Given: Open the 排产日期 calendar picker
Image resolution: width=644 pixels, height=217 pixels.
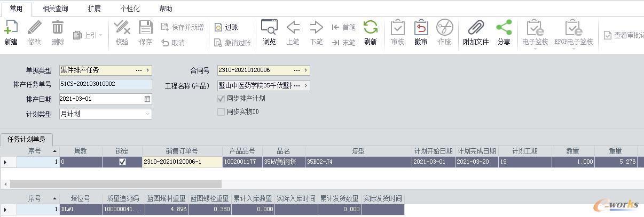Looking at the screenshot, I should click(147, 99).
